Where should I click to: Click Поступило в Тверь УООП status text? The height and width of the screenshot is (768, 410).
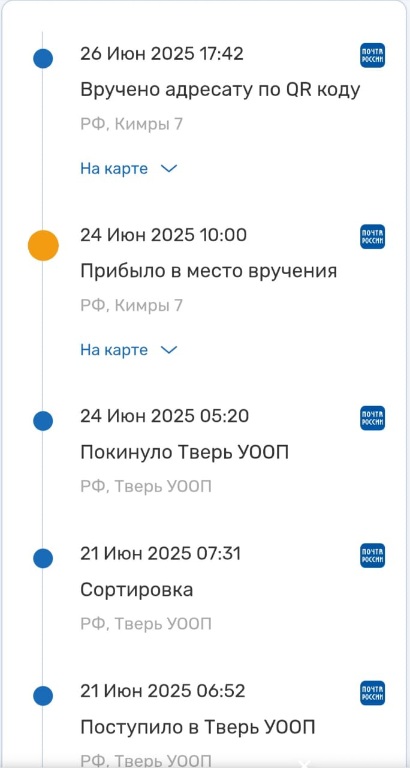[x=197, y=727]
